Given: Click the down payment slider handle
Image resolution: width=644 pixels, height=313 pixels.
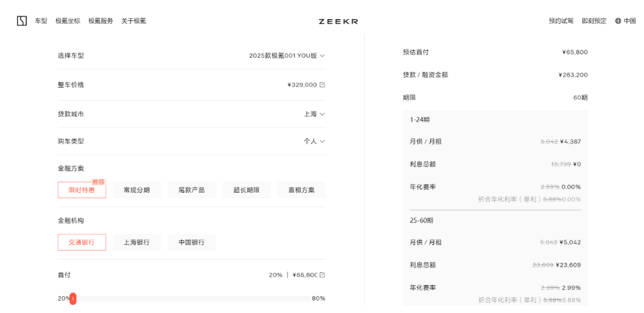Looking at the screenshot, I should coord(73,299).
